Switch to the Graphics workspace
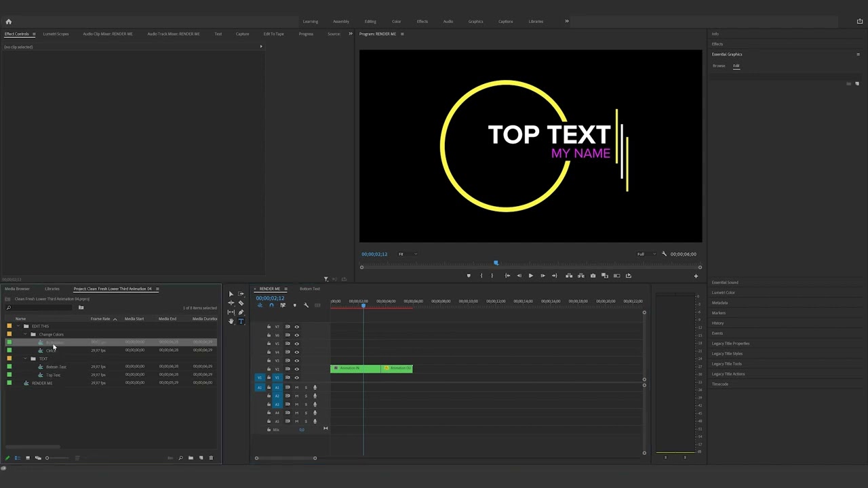Screen dimensions: 868x488 click(x=476, y=22)
